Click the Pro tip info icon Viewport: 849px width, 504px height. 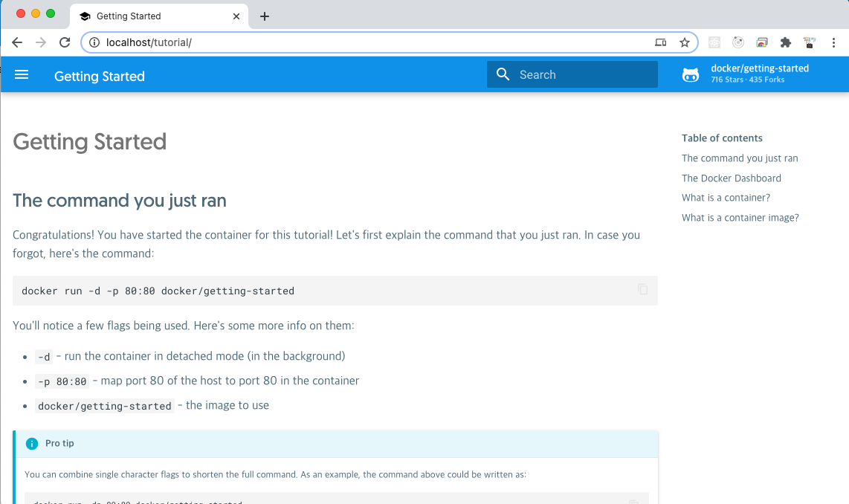click(32, 443)
